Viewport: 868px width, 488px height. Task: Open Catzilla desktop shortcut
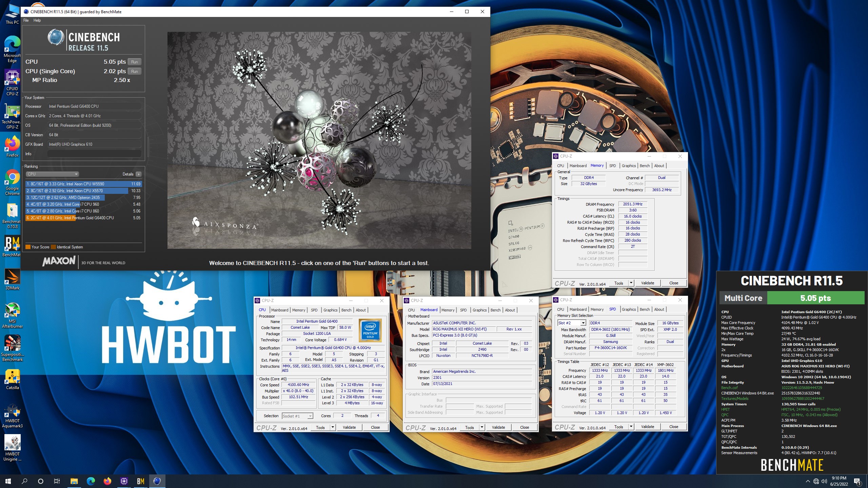pos(12,379)
